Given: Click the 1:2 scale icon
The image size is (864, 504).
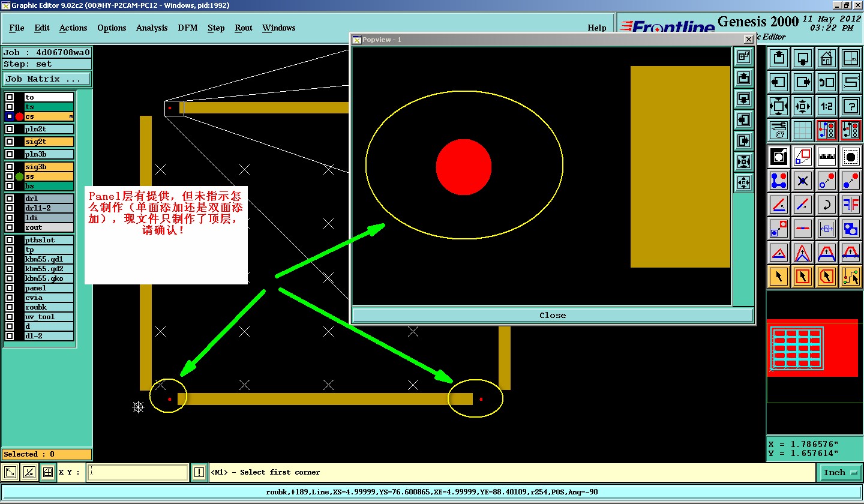Looking at the screenshot, I should coord(827,106).
